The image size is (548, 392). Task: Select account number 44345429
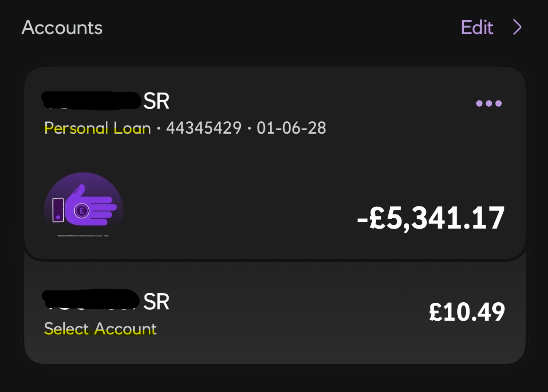pos(204,128)
